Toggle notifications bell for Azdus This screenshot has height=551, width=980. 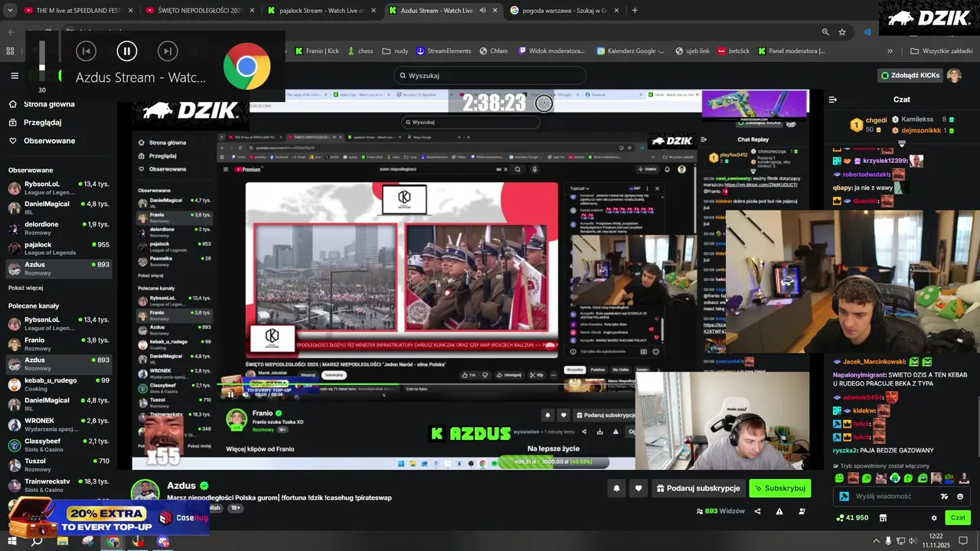click(616, 488)
